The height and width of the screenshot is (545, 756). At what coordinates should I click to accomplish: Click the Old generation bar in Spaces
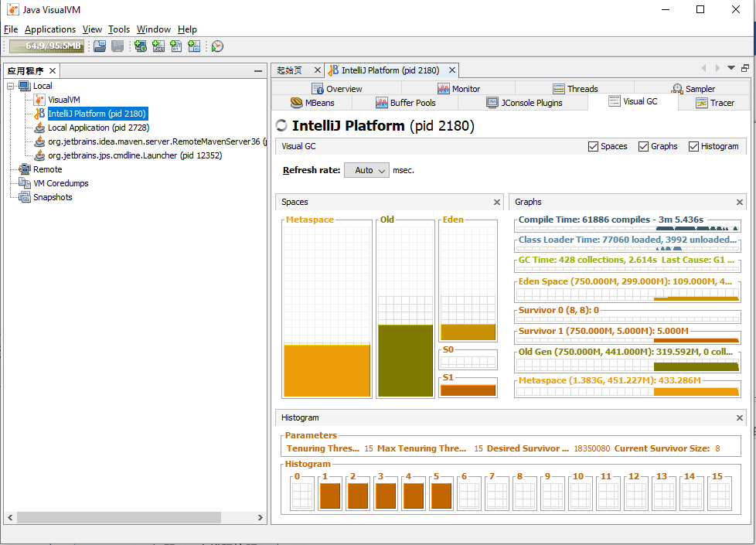tap(406, 361)
